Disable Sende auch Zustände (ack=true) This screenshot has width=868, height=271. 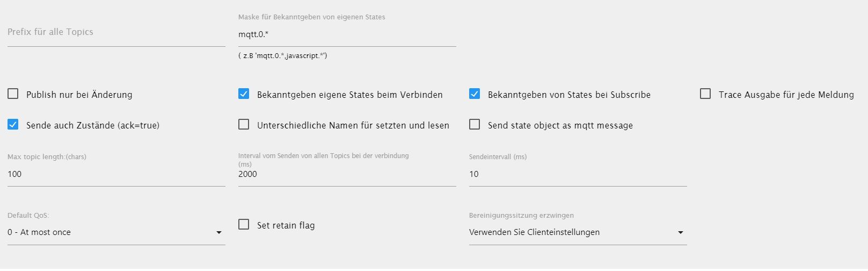(x=13, y=125)
